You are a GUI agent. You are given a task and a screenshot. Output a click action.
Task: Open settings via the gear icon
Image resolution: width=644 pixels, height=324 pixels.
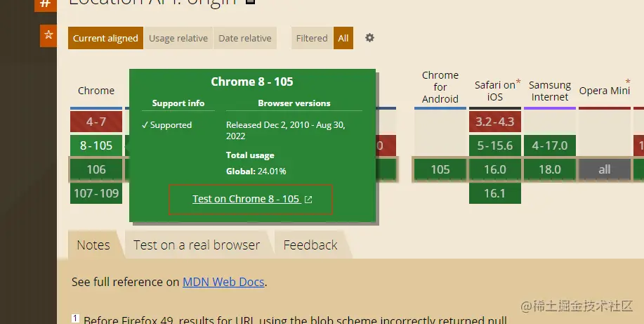[369, 38]
